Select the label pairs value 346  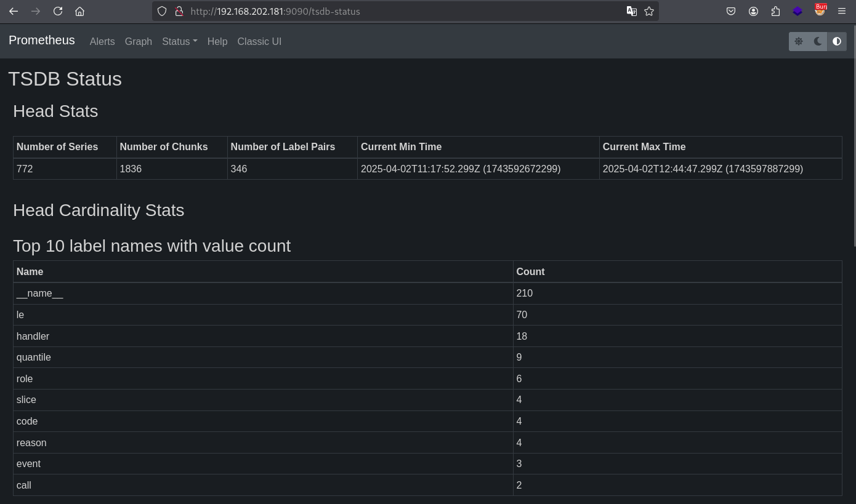pyautogui.click(x=239, y=169)
